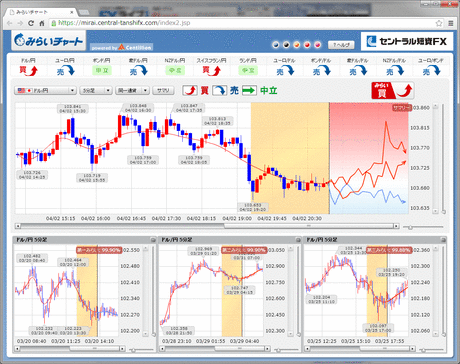Select the ユーロ/円 pair tab
Screen dimensions: 460x364
pyautogui.click(x=65, y=66)
